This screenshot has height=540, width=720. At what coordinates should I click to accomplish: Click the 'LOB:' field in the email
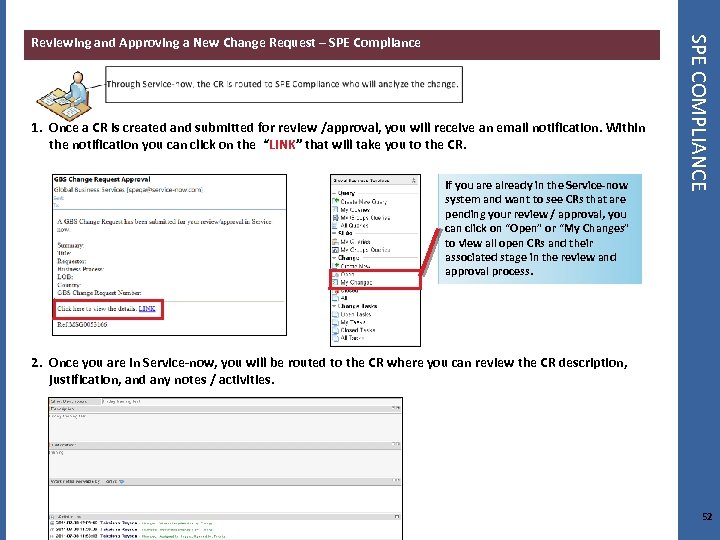pyautogui.click(x=65, y=277)
